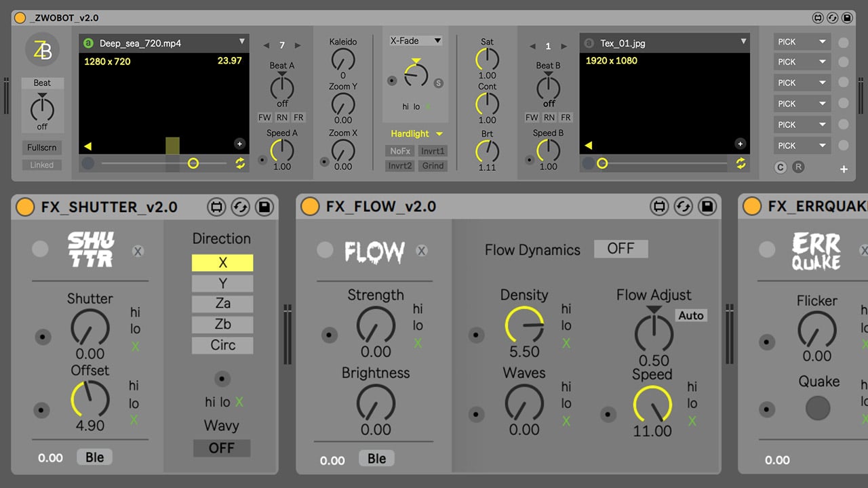Enable Flow Dynamics OFF toggle
This screenshot has height=488, width=868.
(620, 249)
